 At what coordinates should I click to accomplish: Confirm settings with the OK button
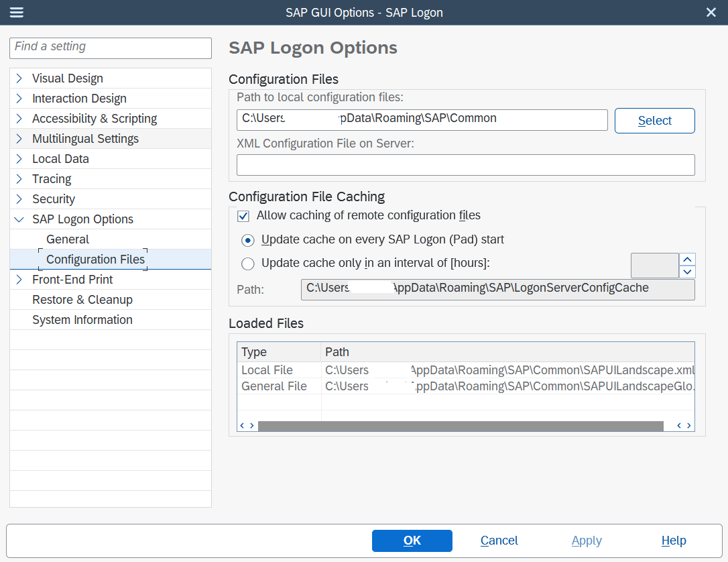pyautogui.click(x=412, y=541)
